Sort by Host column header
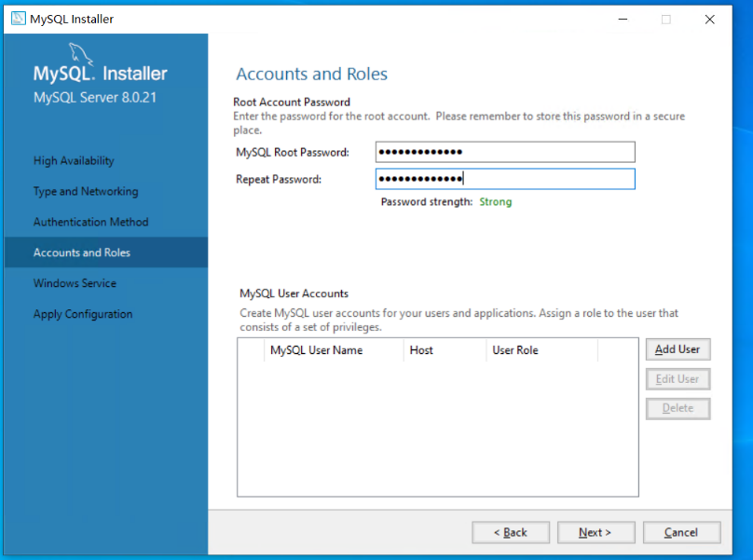 point(445,350)
